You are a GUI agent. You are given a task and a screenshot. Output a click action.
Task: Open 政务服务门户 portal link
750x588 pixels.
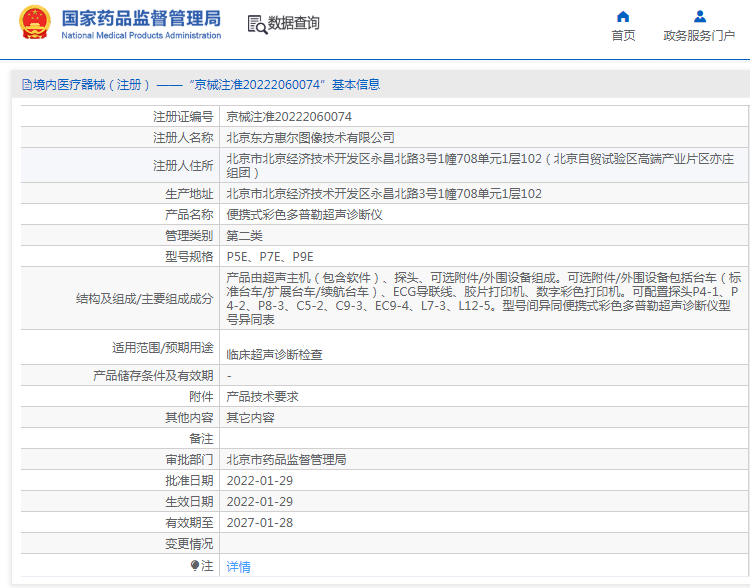[699, 36]
